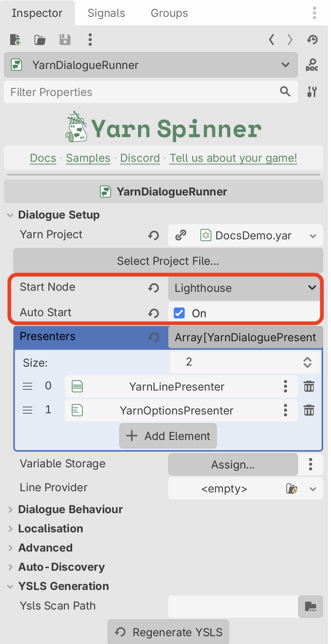
Task: Open the YarnDialogueRunner node selector dropdown
Action: point(151,65)
